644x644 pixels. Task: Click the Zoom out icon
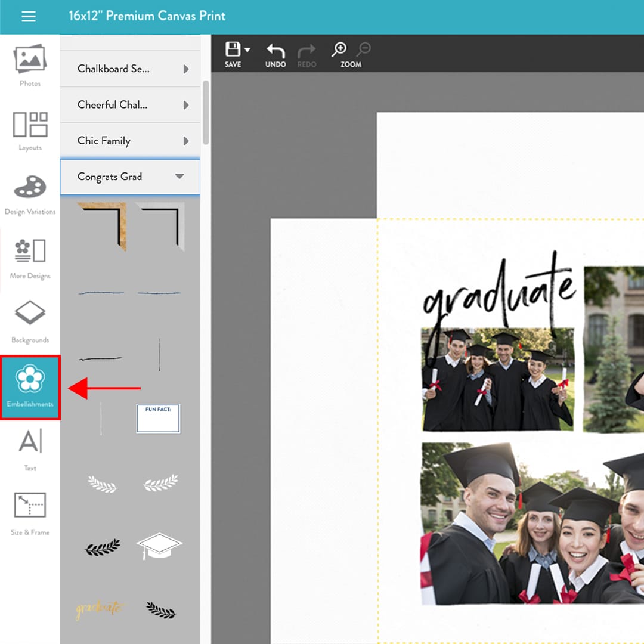(364, 48)
